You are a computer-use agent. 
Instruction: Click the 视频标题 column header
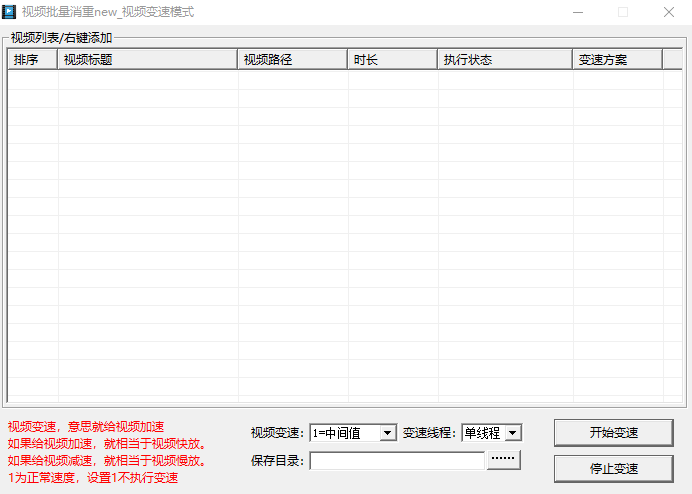pos(147,59)
